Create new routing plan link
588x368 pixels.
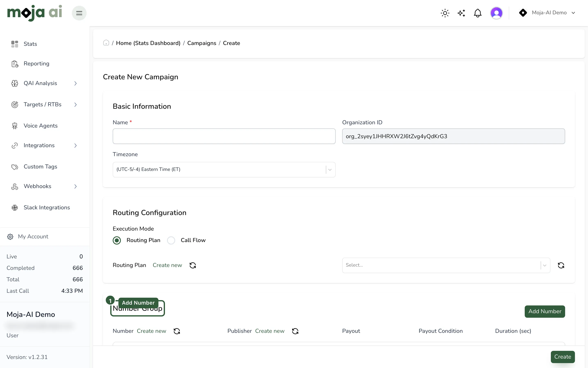point(167,265)
